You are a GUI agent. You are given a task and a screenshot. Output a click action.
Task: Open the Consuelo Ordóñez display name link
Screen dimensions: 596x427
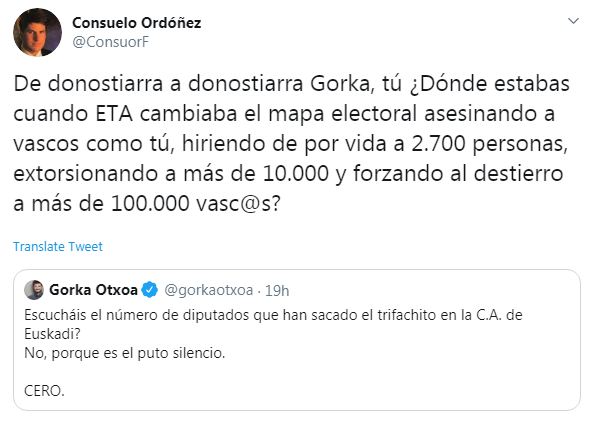(x=136, y=23)
